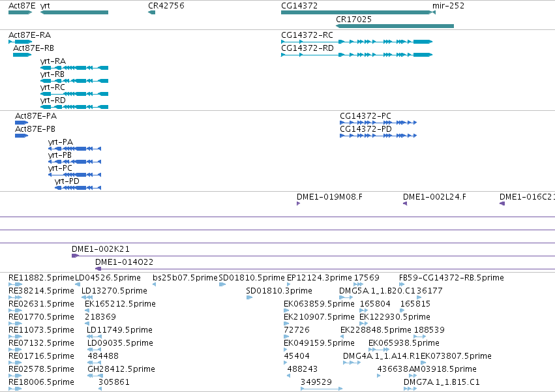Select the yrt-RD transcript label
This screenshot has width=555, height=392.
(53, 100)
